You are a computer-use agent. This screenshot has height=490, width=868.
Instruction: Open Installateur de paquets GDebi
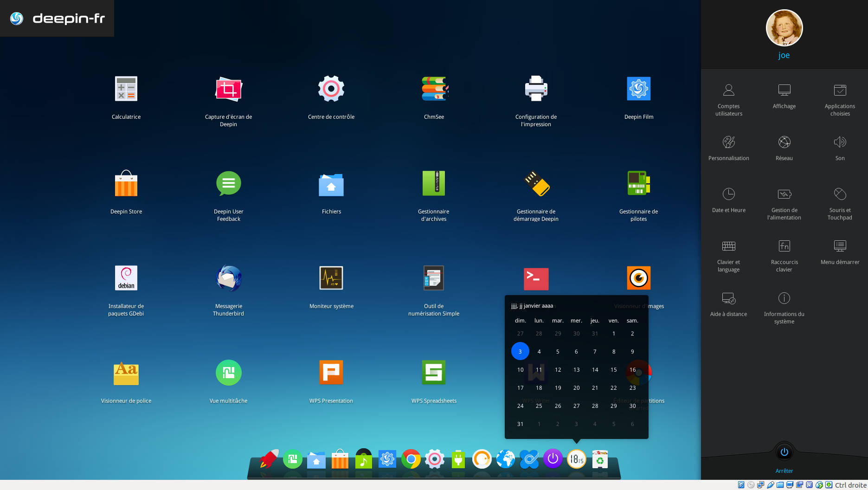coord(126,278)
